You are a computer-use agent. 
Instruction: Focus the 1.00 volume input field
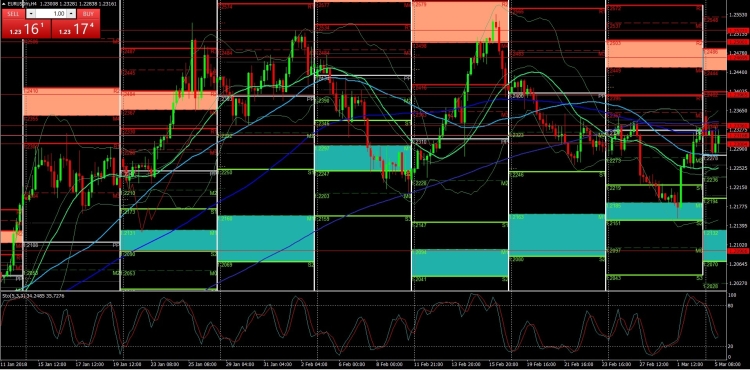coord(51,14)
